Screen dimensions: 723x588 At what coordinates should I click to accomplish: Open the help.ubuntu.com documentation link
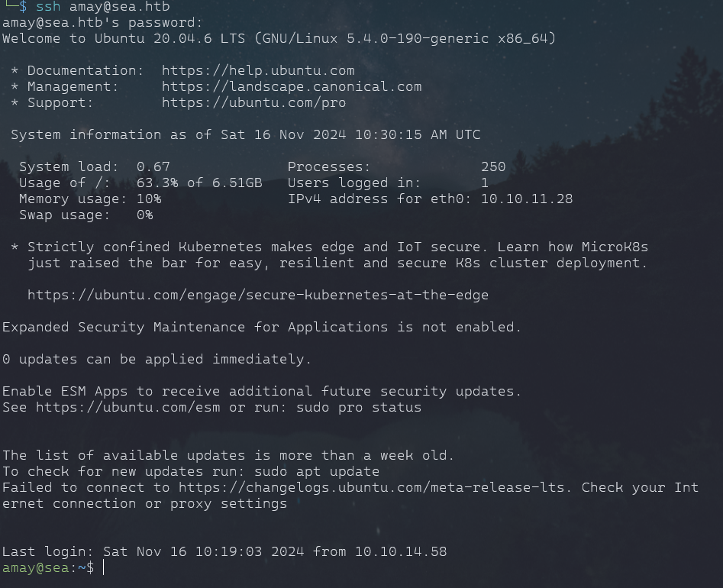(258, 70)
